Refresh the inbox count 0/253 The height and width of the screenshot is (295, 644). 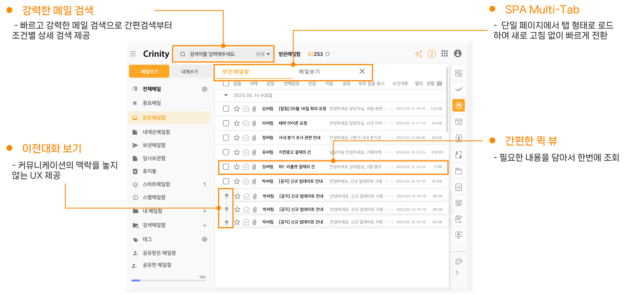click(327, 54)
